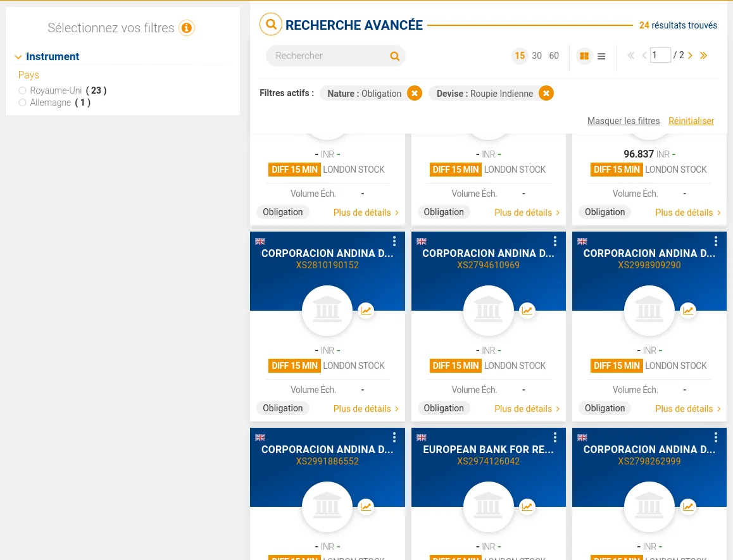The width and height of the screenshot is (733, 560).
Task: Open XS2991886552 Corporacion Andina title
Action: pyautogui.click(x=327, y=449)
